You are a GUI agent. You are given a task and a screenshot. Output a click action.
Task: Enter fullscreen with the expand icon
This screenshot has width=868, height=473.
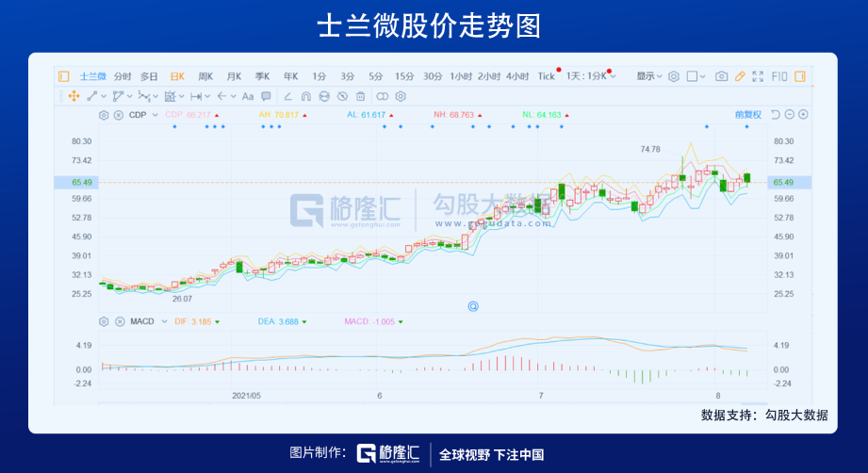758,76
